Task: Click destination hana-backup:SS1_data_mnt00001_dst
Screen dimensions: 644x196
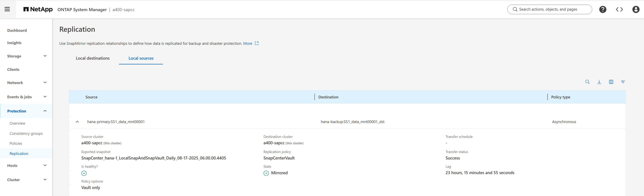Action: click(x=353, y=122)
